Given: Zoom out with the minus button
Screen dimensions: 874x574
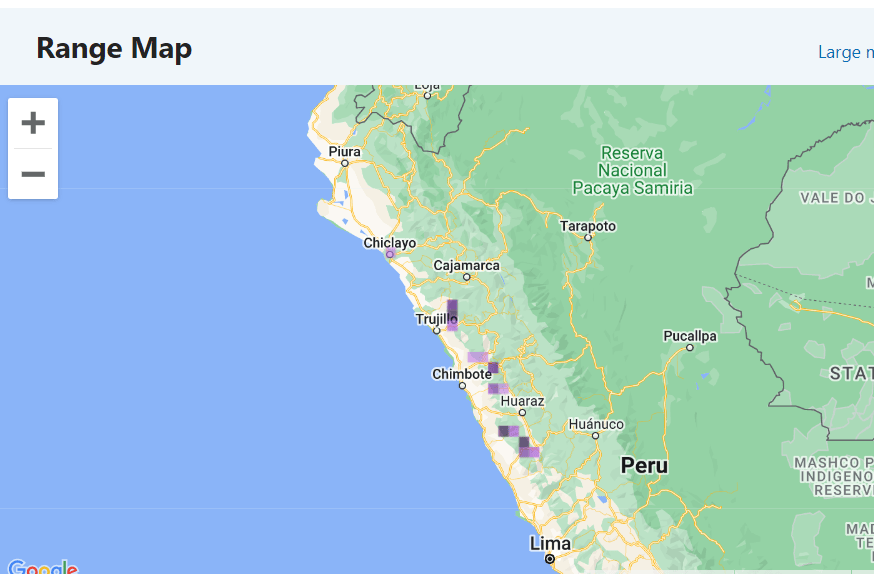Looking at the screenshot, I should point(33,174).
